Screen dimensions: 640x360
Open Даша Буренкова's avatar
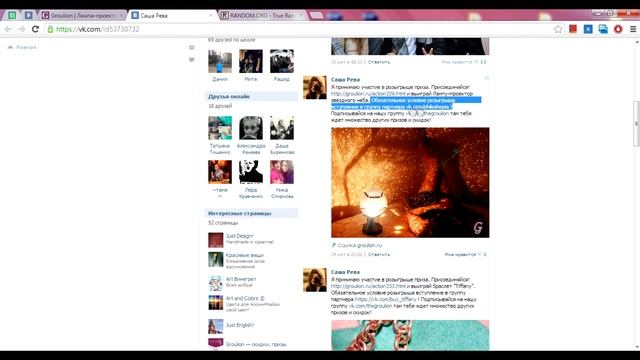282,128
